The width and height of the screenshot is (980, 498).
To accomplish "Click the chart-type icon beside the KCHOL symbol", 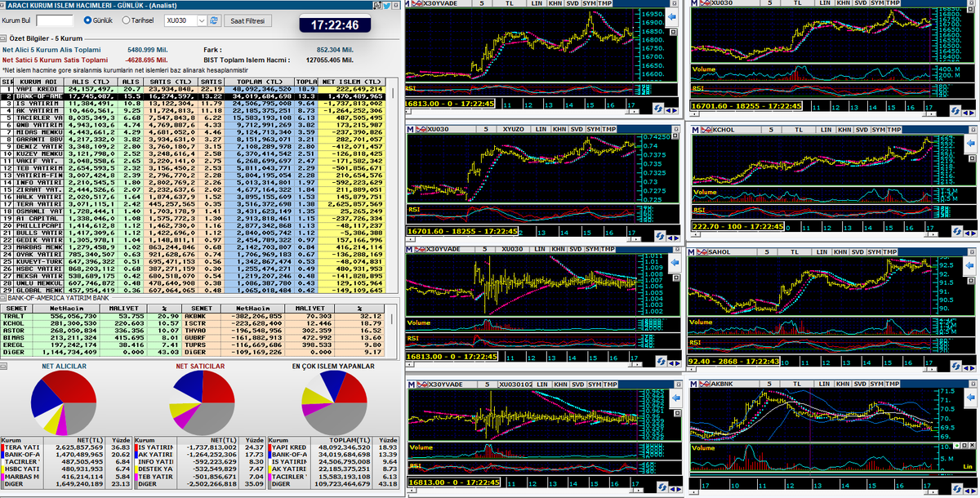I will pos(706,130).
